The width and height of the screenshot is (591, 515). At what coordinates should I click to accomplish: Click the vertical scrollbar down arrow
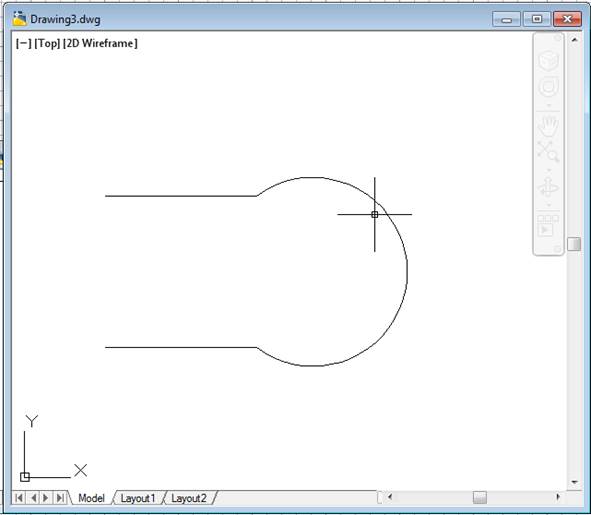click(x=574, y=482)
